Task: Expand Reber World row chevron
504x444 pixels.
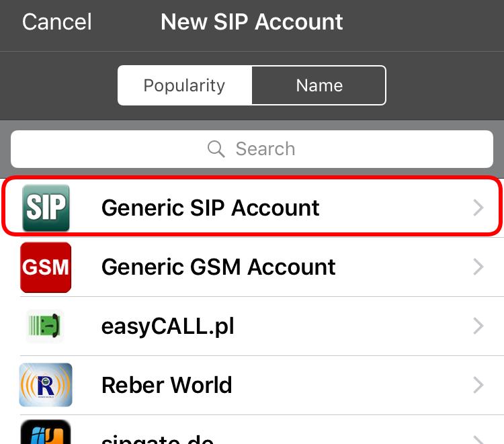Action: point(478,385)
